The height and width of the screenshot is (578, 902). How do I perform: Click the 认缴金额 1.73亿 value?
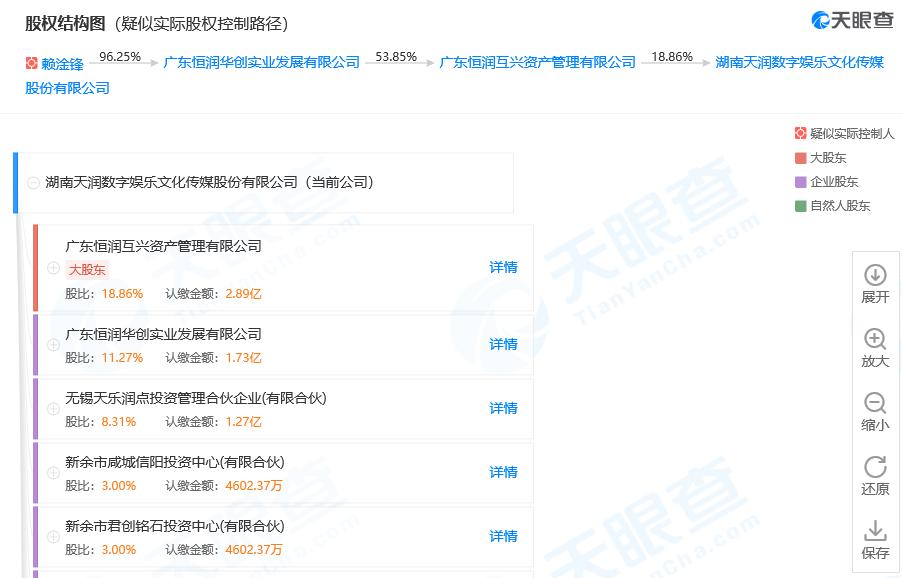pos(243,358)
